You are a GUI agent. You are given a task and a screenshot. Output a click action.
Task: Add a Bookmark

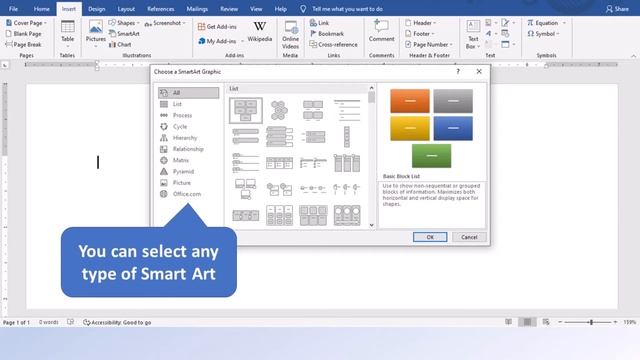327,33
